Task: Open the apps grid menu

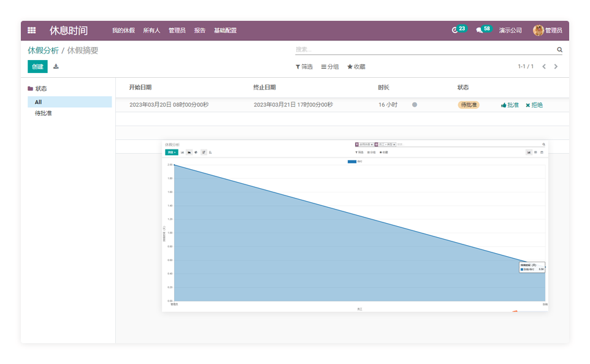Action: point(32,30)
